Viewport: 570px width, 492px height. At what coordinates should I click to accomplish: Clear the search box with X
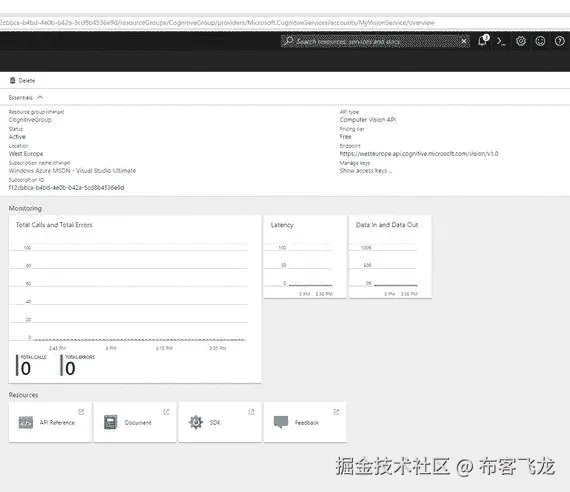[464, 41]
